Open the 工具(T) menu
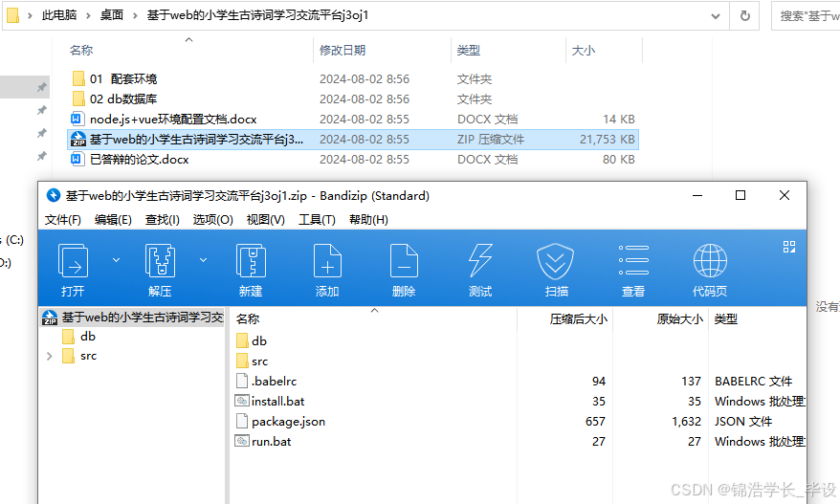The width and height of the screenshot is (840, 504). (x=317, y=220)
